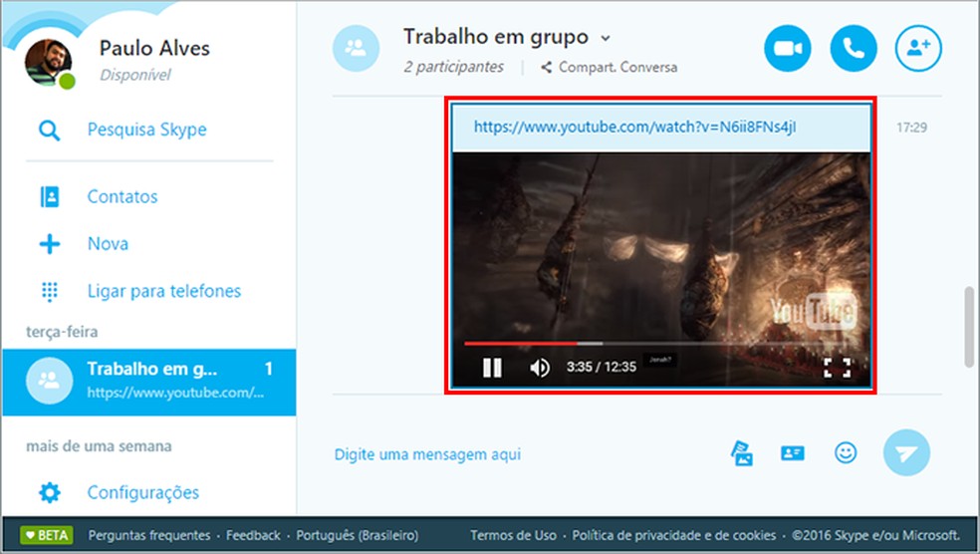
Task: Click the send message paper plane button
Action: tap(906, 452)
